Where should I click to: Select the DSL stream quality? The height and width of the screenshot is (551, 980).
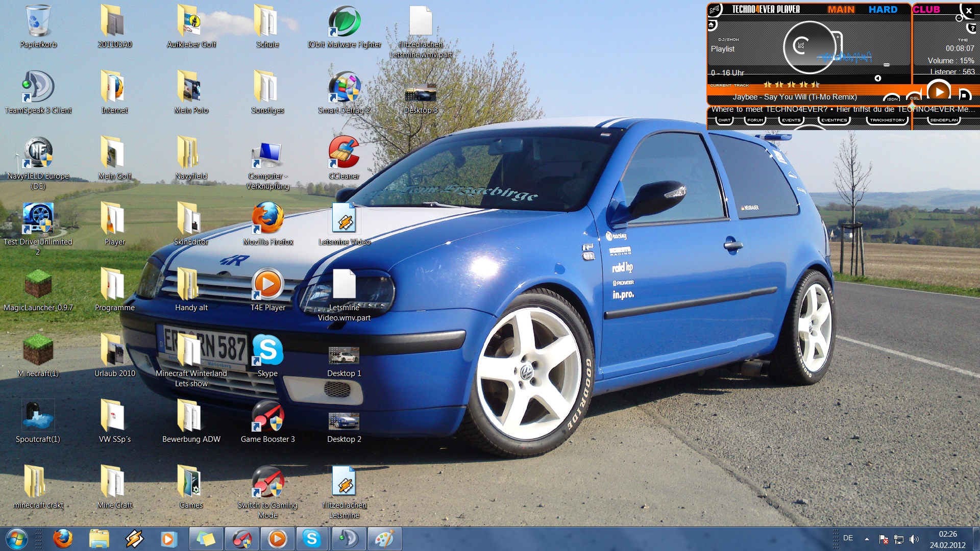(914, 97)
